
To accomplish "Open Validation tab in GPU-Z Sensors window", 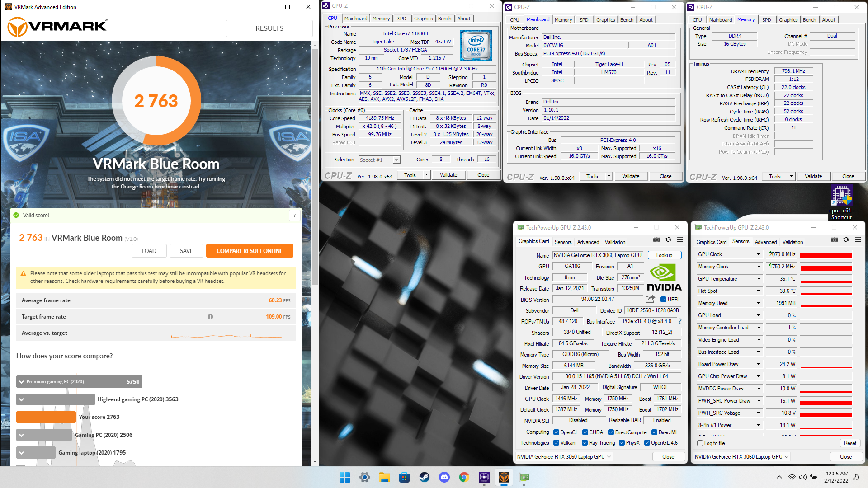I will (793, 242).
